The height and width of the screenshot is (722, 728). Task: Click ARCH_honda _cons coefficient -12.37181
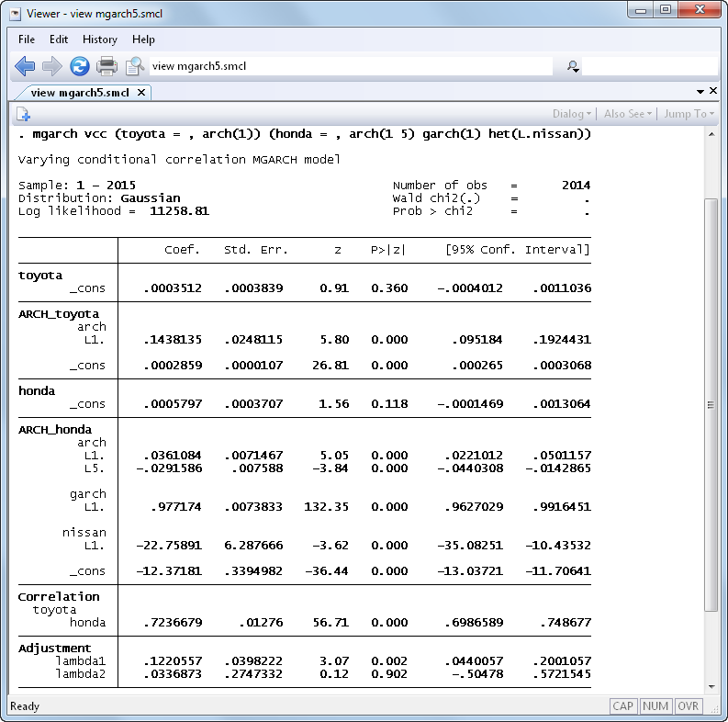(x=169, y=571)
